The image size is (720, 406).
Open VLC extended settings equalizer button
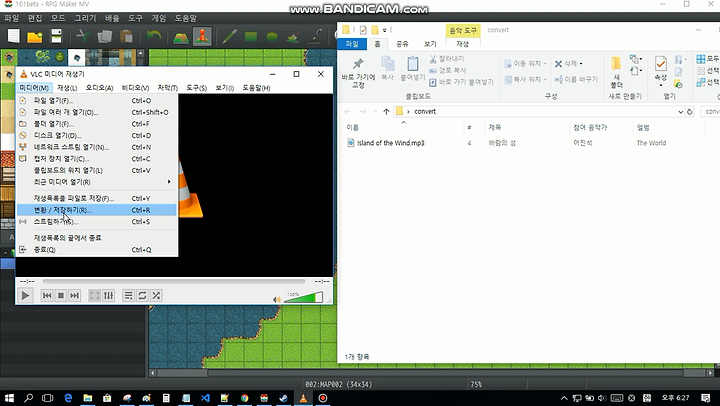coord(108,295)
